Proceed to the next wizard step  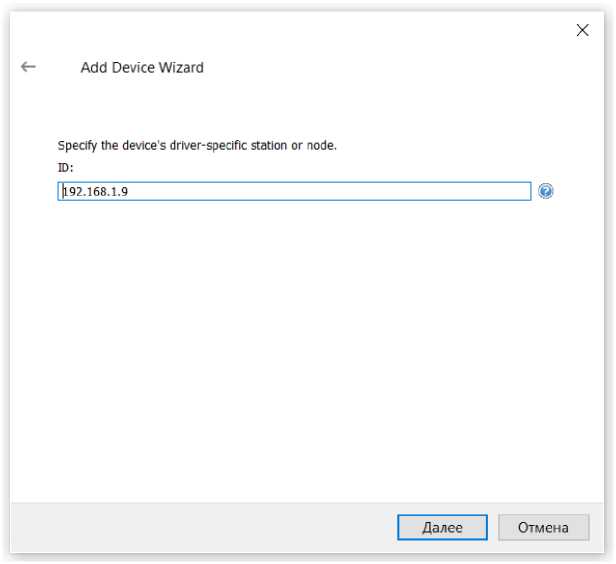[x=442, y=527]
